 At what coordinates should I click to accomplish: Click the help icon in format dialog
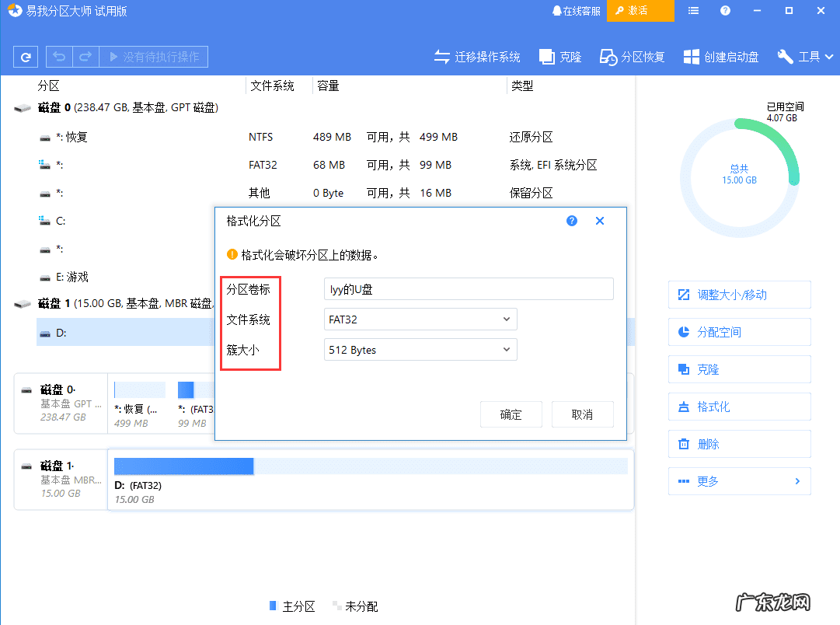coord(572,221)
